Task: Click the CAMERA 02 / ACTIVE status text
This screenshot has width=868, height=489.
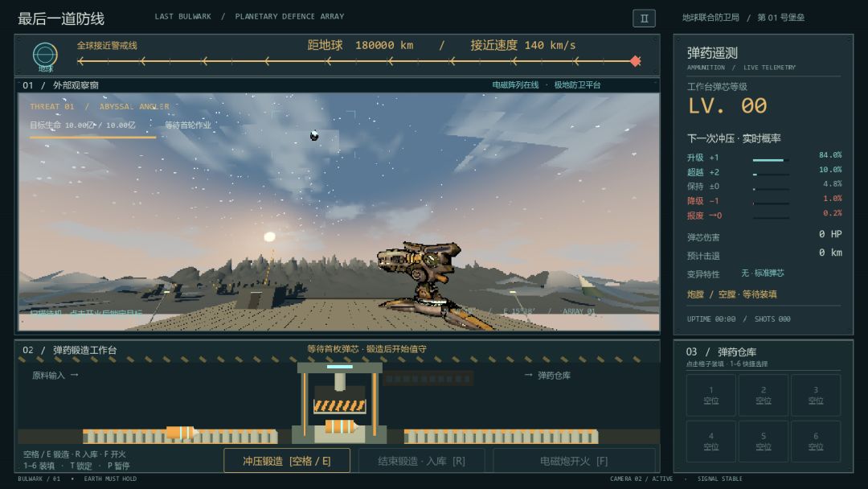Action: click(641, 479)
